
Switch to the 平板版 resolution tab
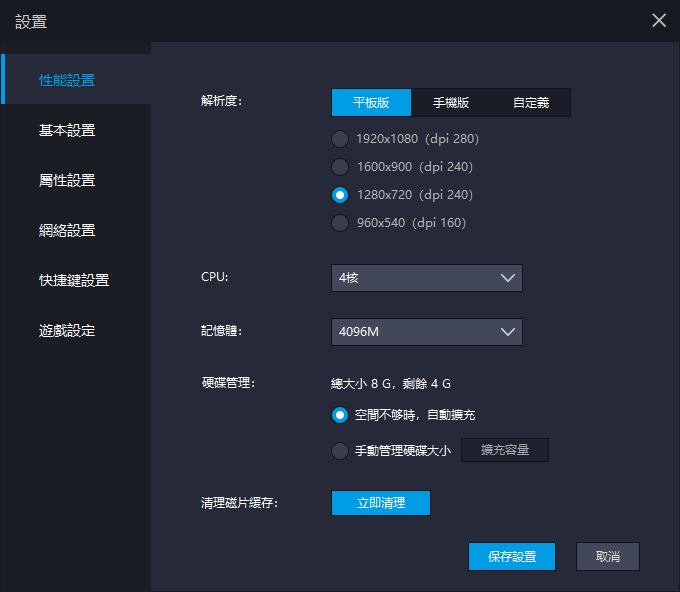coord(371,103)
